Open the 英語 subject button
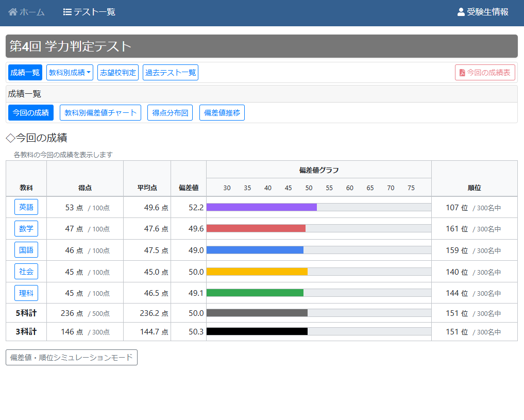This screenshot has width=524, height=420. tap(26, 207)
